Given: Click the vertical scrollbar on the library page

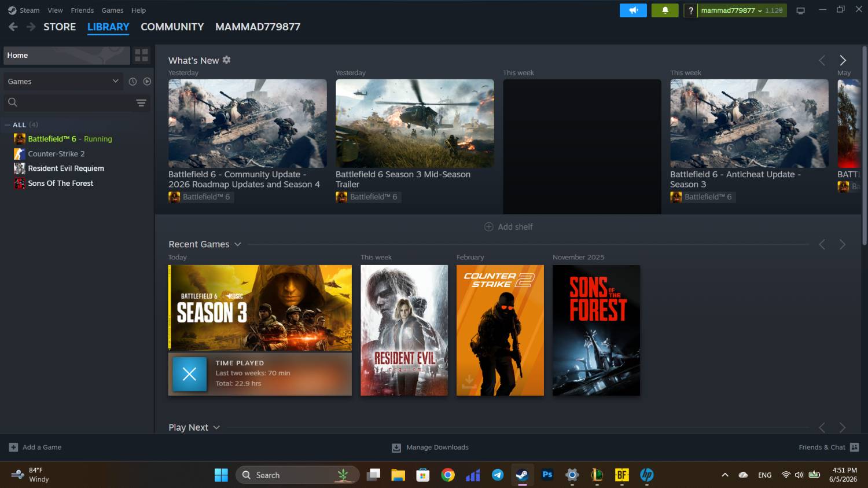Looking at the screenshot, I should (x=865, y=148).
